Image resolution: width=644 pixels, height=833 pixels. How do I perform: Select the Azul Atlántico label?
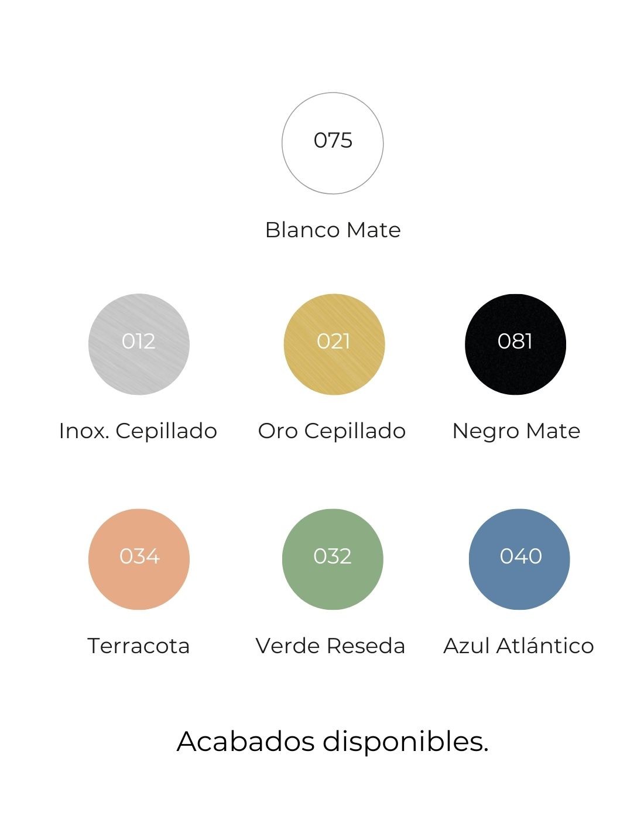(x=519, y=646)
